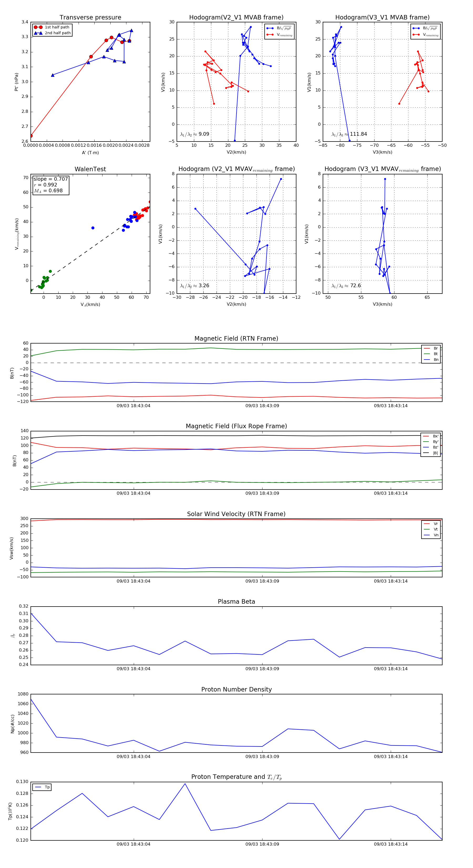The image size is (473, 868).
Task: Click the 'Tp(10⁶K)' y-axis label
Action: click(x=11, y=811)
